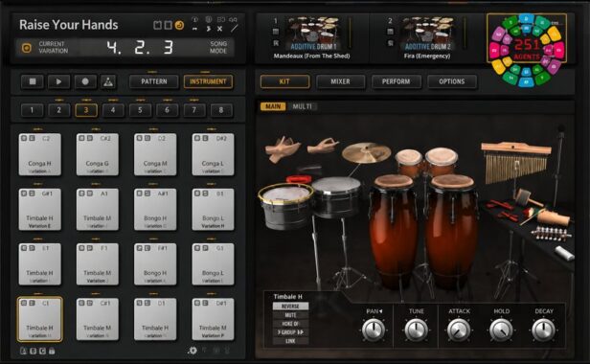
Task: Click slot 2 upper small icon
Action: click(390, 32)
